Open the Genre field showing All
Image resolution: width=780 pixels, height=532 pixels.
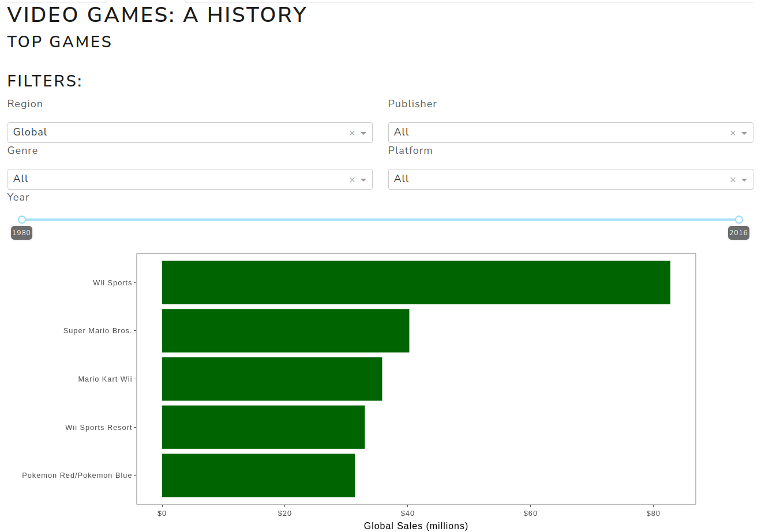[190, 179]
